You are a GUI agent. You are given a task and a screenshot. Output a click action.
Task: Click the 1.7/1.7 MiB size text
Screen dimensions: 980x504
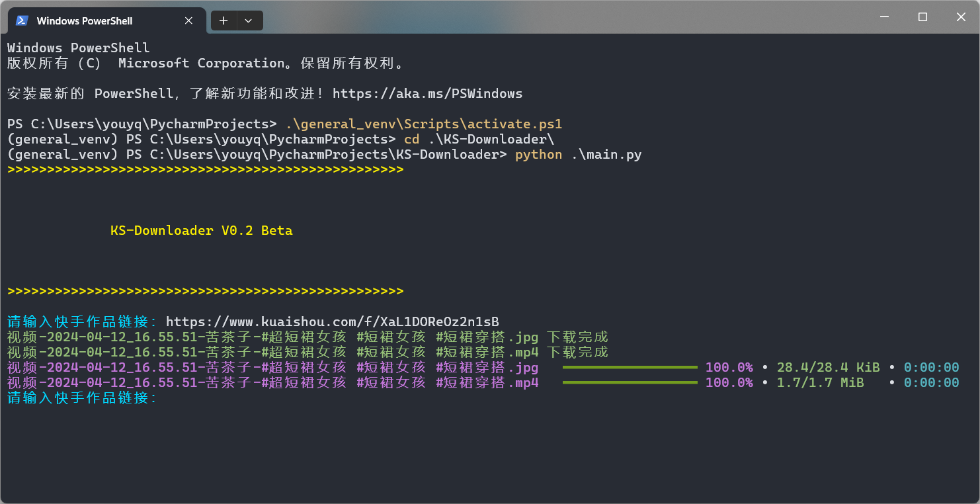820,383
